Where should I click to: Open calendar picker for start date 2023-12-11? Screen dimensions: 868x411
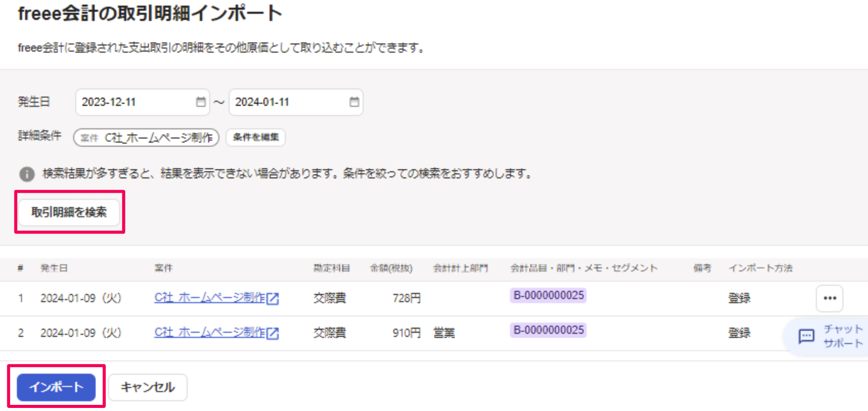[201, 102]
